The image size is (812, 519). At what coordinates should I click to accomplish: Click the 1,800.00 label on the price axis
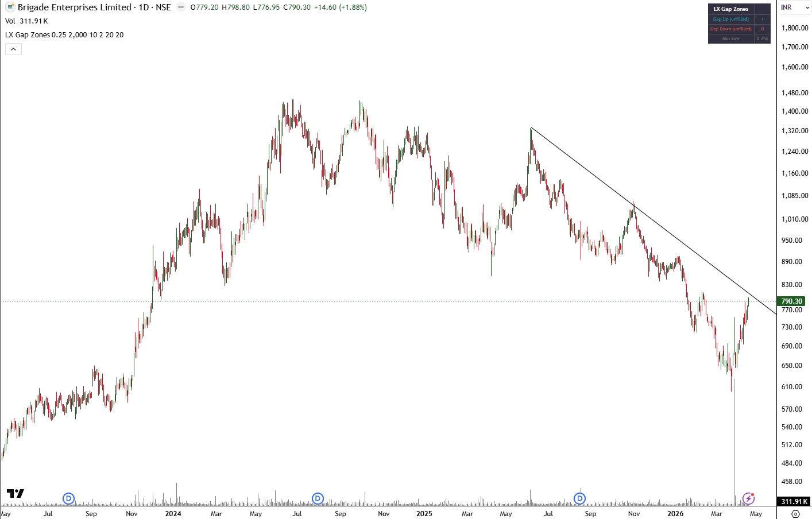[x=795, y=28]
